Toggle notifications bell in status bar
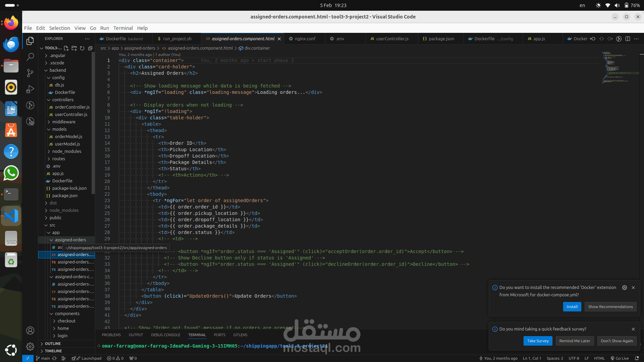This screenshot has height=362, width=644. coord(637,358)
